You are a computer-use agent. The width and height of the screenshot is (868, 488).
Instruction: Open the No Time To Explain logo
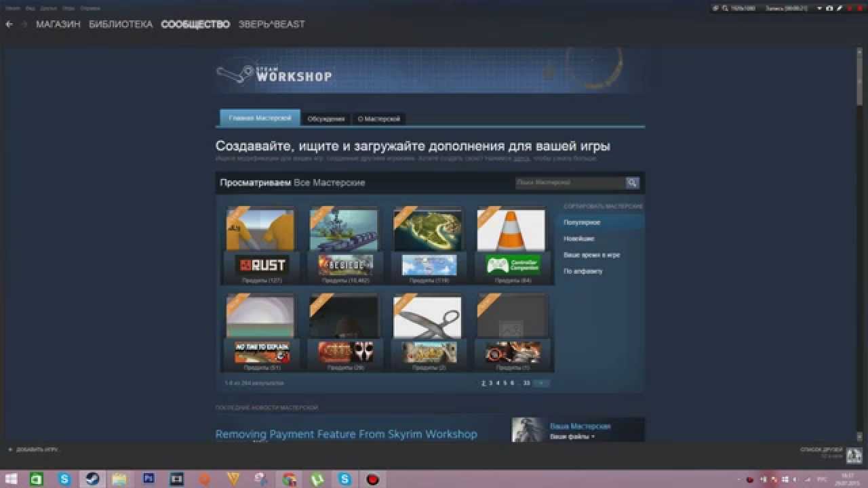(262, 352)
